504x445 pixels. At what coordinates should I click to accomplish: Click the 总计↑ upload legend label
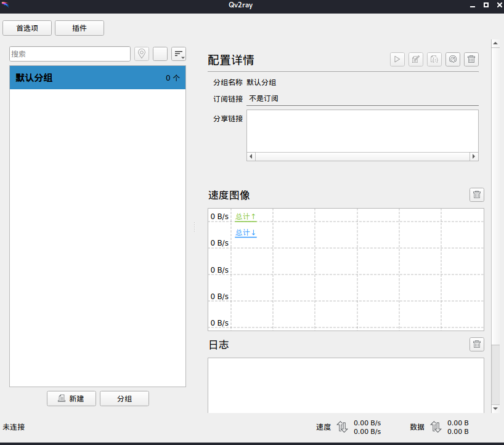click(245, 217)
